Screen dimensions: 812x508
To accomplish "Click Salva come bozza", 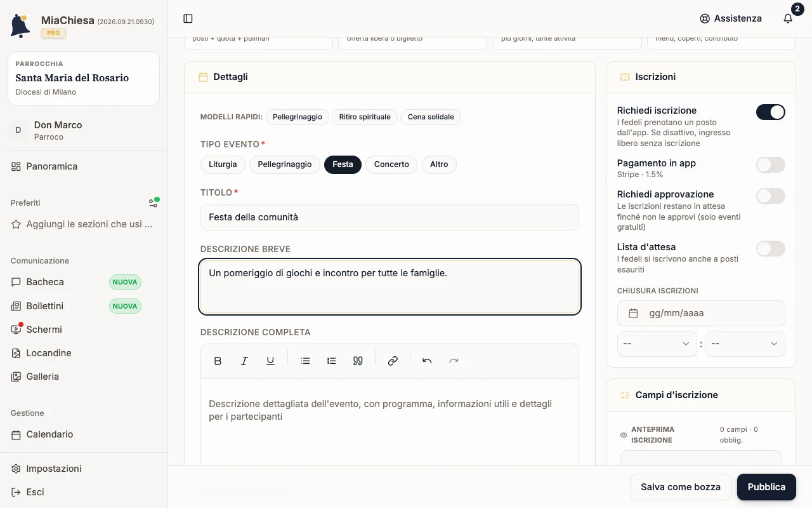I will pyautogui.click(x=681, y=487).
